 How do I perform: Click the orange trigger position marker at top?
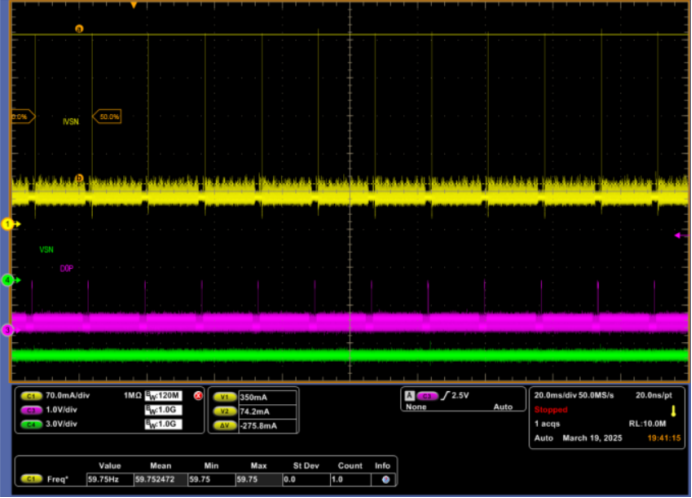133,5
